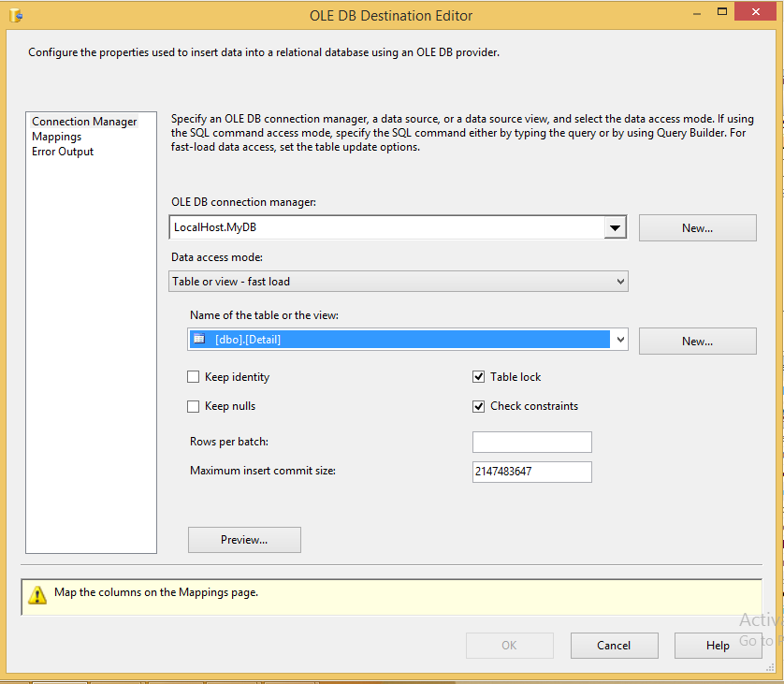Edit the Maximum insert commit size value
Viewport: 784px width, 684px height.
coord(531,472)
